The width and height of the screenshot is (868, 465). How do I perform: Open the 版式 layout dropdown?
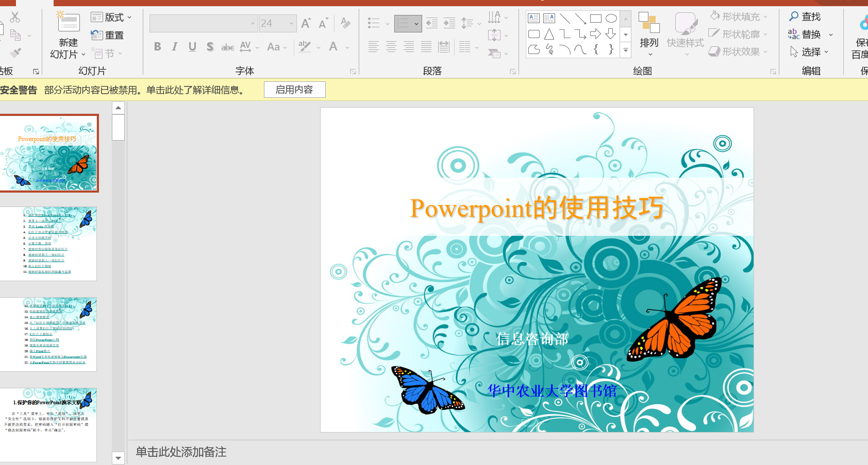click(x=111, y=17)
